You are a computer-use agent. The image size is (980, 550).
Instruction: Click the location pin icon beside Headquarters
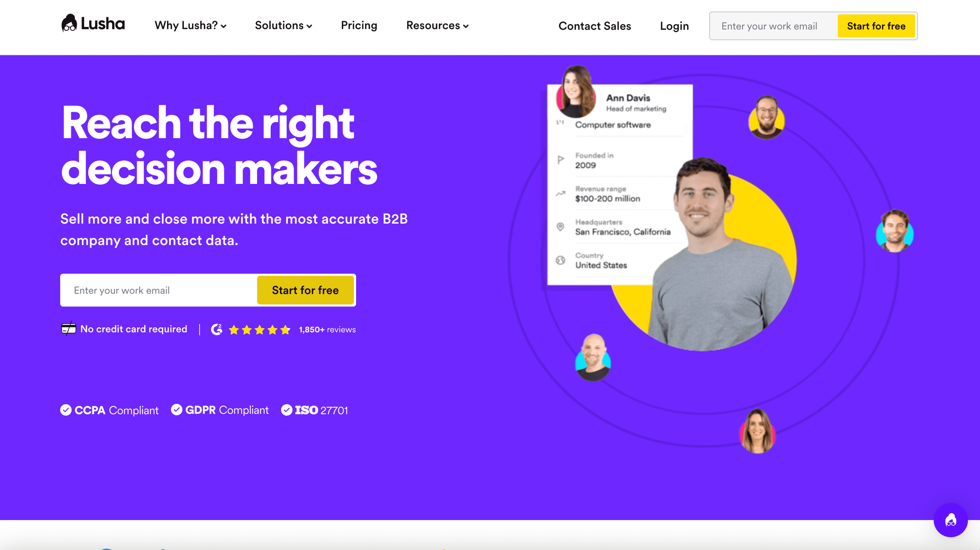560,227
